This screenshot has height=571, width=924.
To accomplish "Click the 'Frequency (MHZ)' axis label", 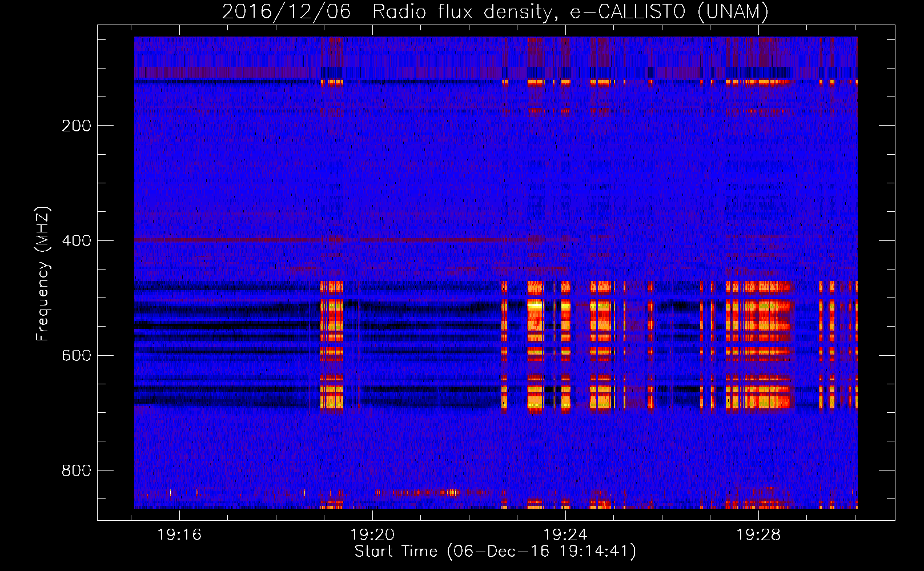I will (x=43, y=274).
